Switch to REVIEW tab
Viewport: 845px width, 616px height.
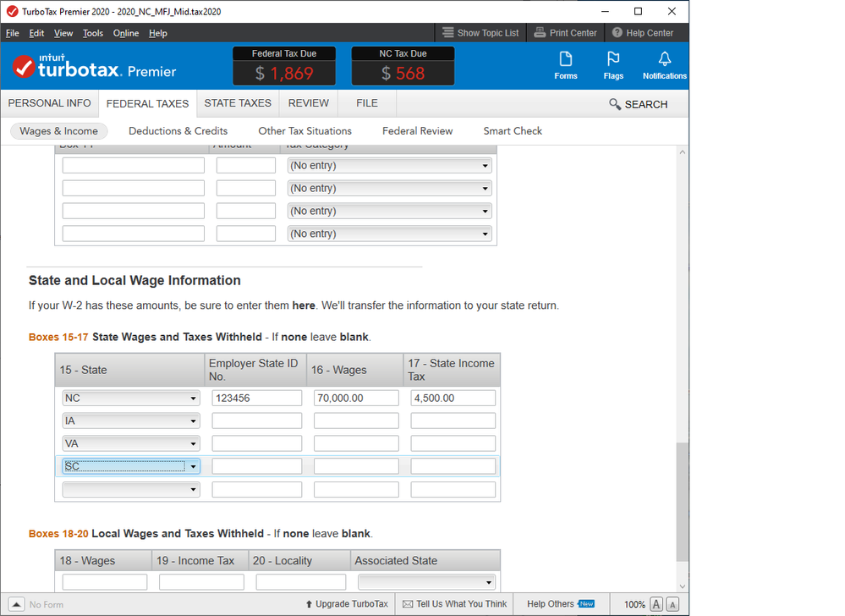point(308,103)
